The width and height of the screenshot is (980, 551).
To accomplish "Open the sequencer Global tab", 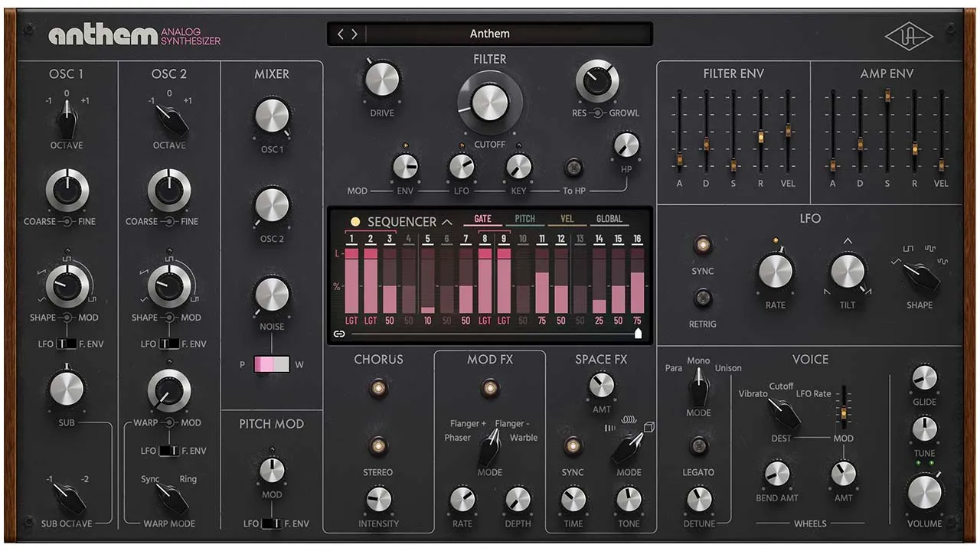I will tap(609, 219).
